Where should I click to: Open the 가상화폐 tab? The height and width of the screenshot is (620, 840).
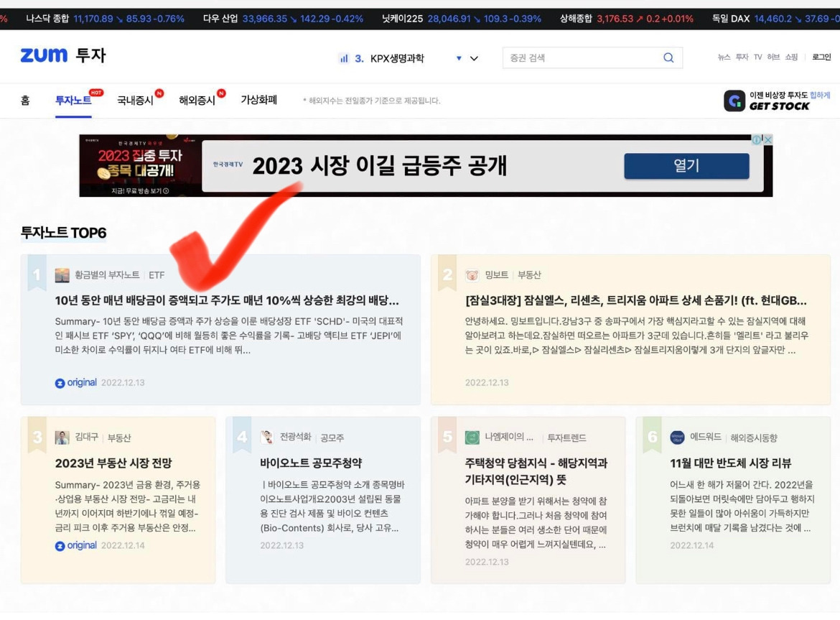(258, 100)
